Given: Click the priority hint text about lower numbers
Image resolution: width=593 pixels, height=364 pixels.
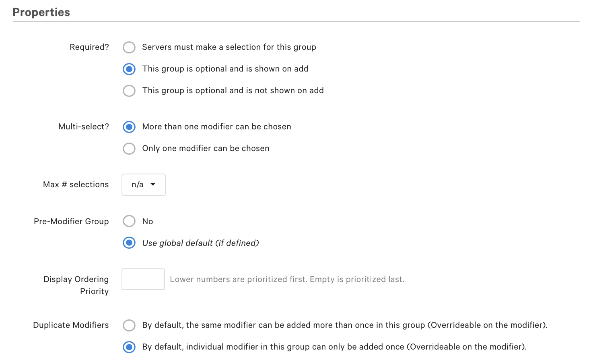Looking at the screenshot, I should click(287, 279).
